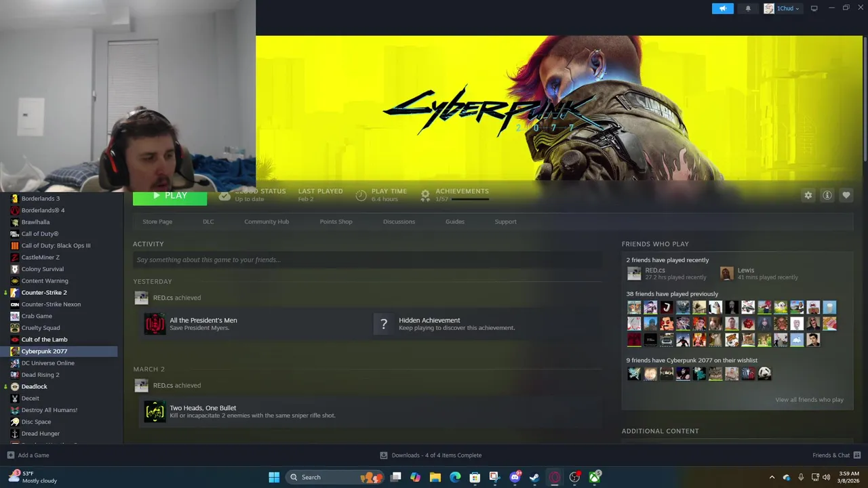This screenshot has width=868, height=488.
Task: Open the Steam announcements megaphone button
Action: click(722, 8)
